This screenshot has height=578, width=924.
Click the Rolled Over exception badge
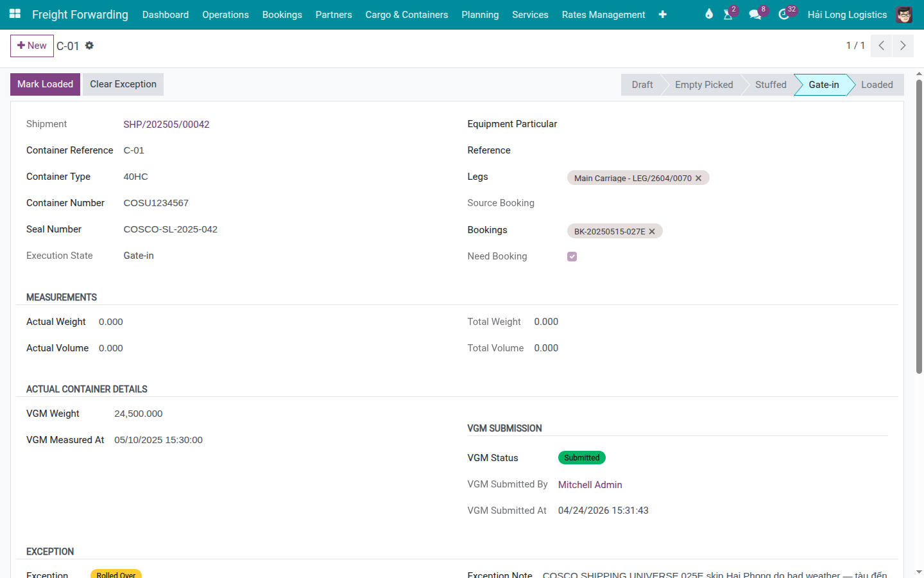[116, 574]
